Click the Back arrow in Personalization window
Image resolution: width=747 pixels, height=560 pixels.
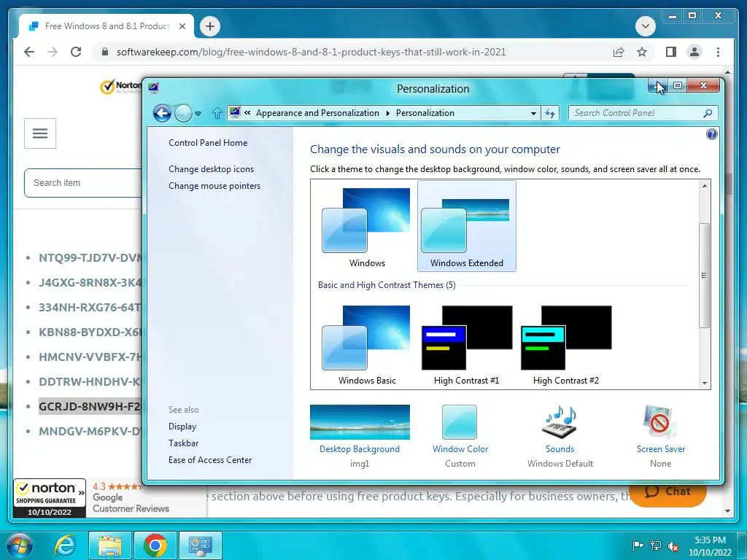click(162, 113)
